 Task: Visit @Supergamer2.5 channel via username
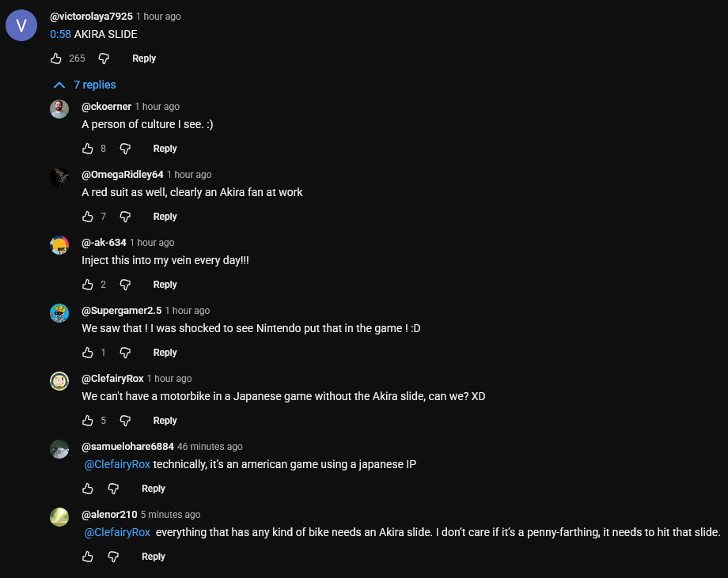coord(122,311)
